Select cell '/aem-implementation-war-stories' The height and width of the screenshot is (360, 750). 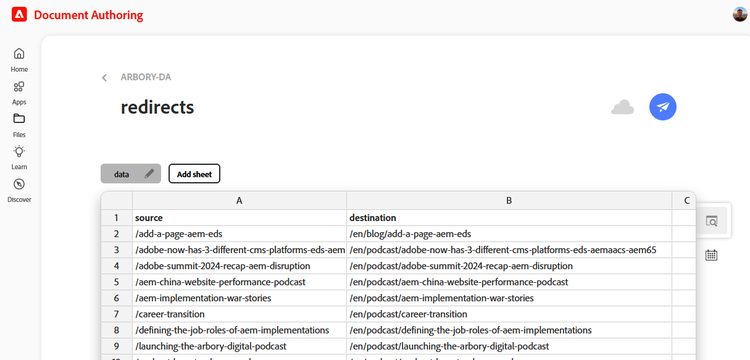click(x=239, y=298)
